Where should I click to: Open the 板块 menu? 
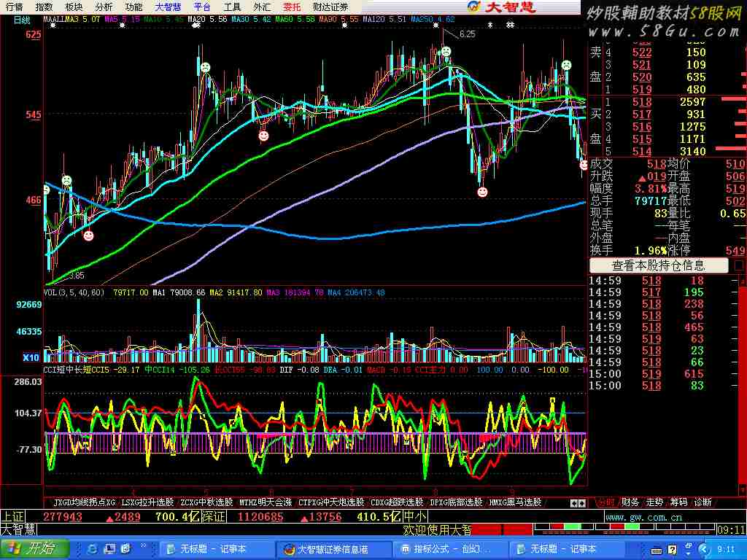click(74, 7)
